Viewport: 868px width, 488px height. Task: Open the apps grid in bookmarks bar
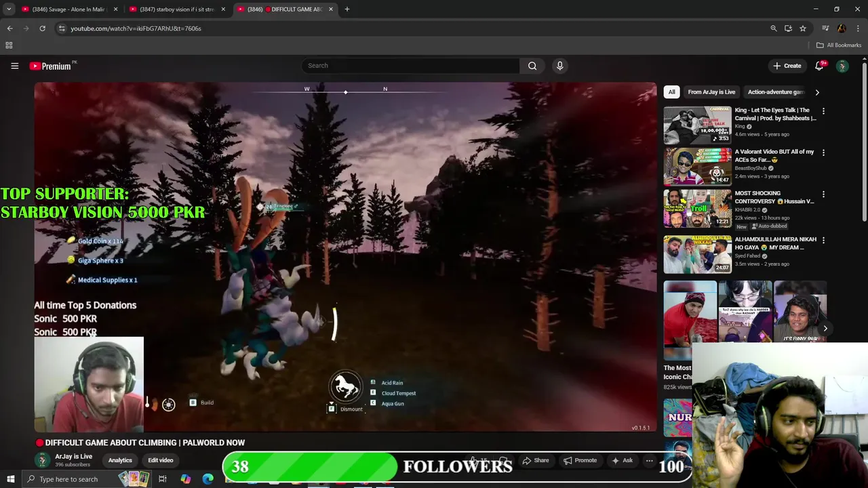(x=9, y=45)
